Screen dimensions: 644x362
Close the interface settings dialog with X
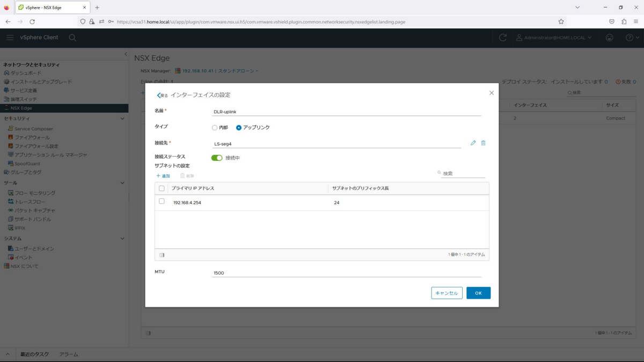tap(492, 93)
